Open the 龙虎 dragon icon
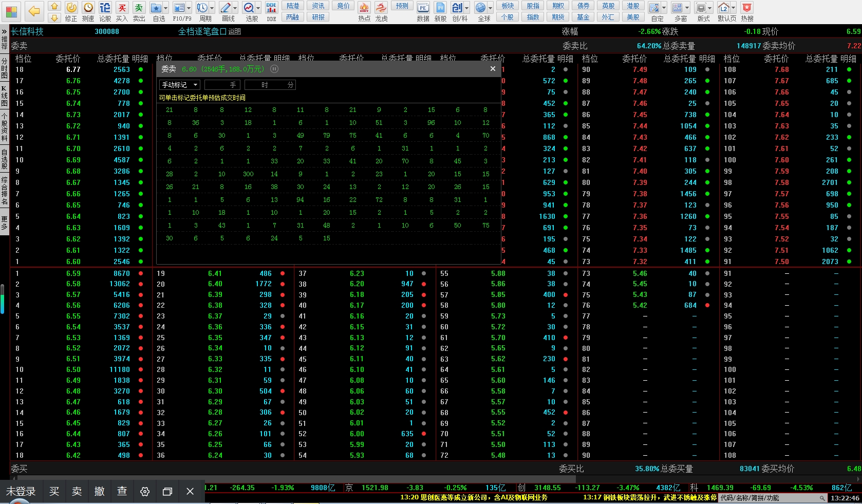862x504 pixels. pos(381,8)
